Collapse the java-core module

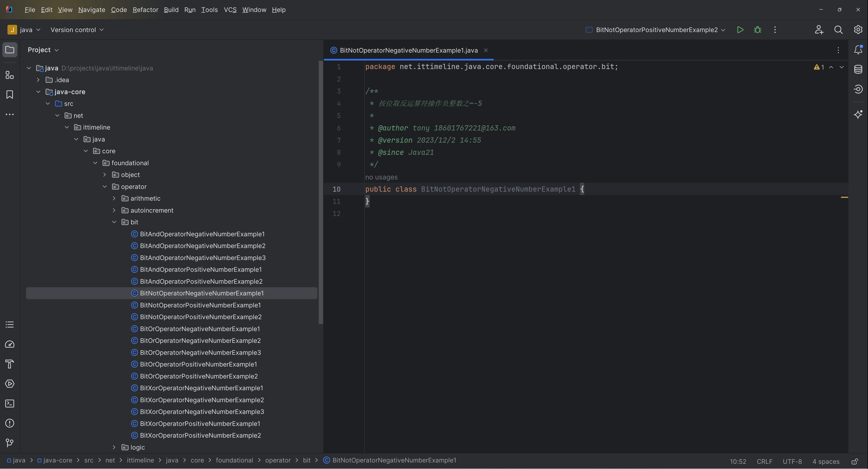[x=38, y=92]
